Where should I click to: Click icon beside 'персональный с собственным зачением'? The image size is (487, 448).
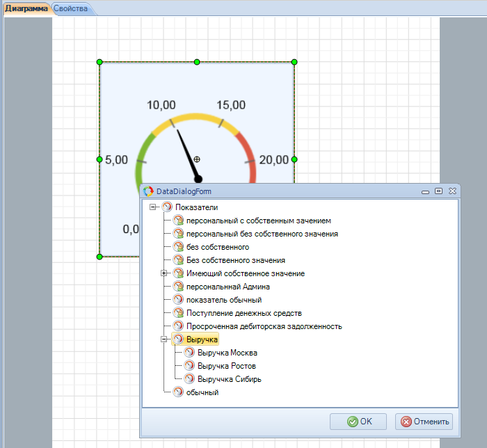pos(178,221)
